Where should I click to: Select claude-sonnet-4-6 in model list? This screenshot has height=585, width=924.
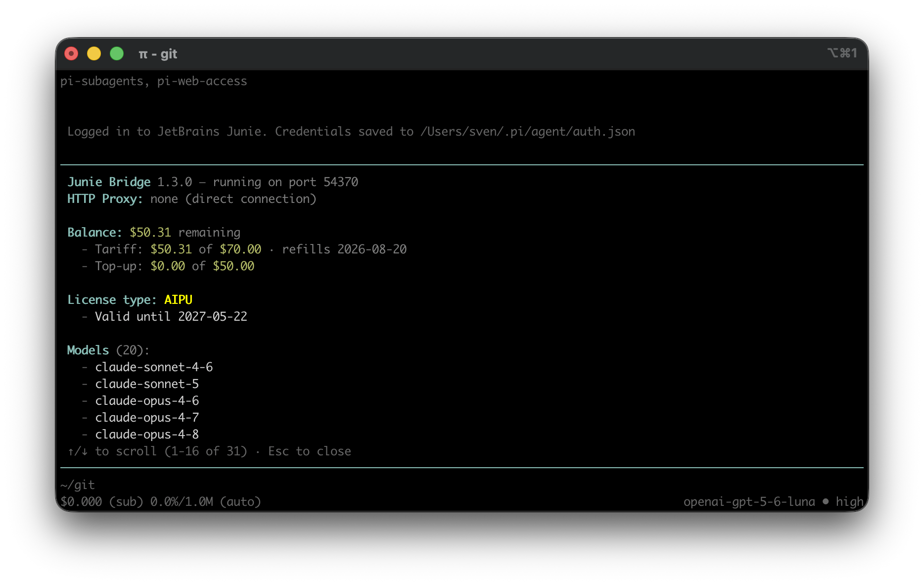154,367
